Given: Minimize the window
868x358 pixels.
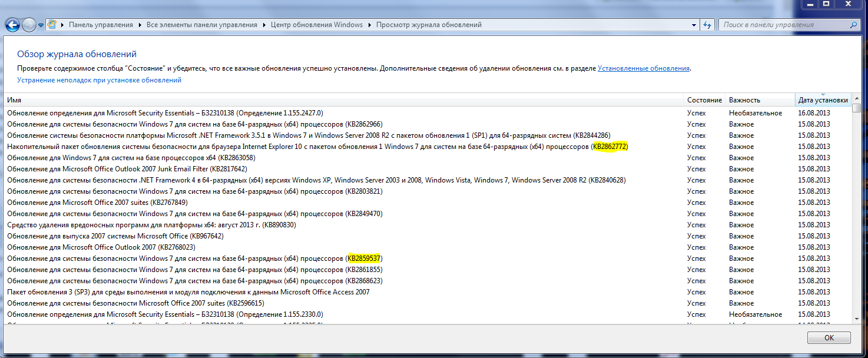Looking at the screenshot, I should coord(810,4).
